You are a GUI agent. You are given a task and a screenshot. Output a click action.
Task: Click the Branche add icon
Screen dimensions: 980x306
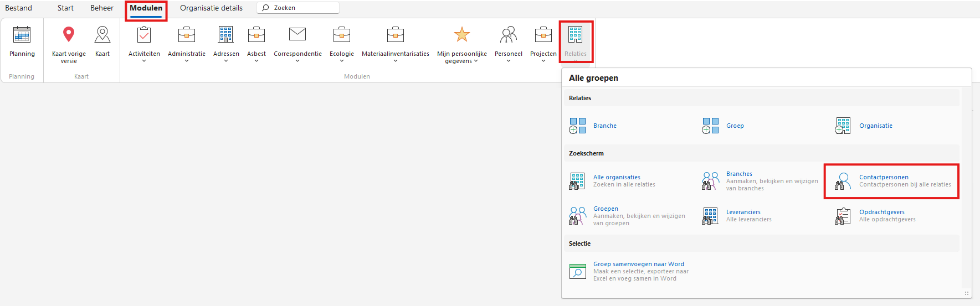pyautogui.click(x=577, y=126)
